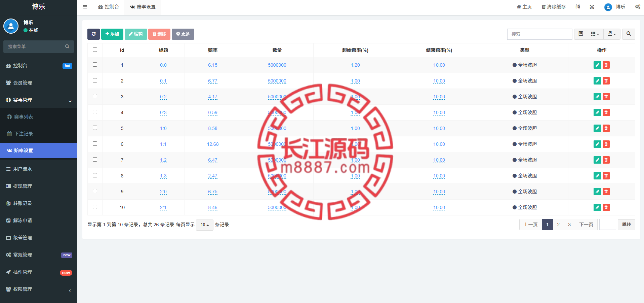Image resolution: width=644 pixels, height=303 pixels.
Task: Open 用户流水 in the sidebar
Action: point(39,169)
